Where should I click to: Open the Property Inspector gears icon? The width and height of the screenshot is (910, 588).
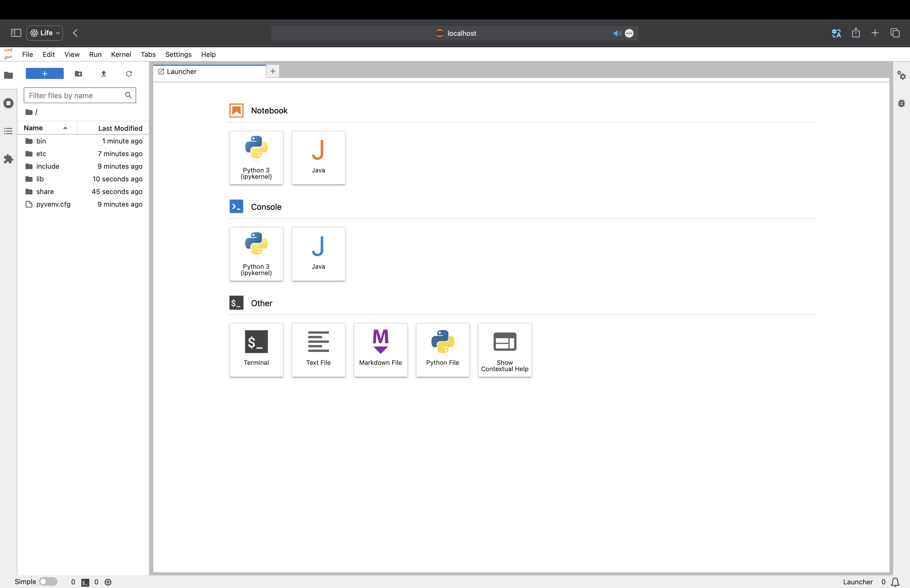(901, 75)
